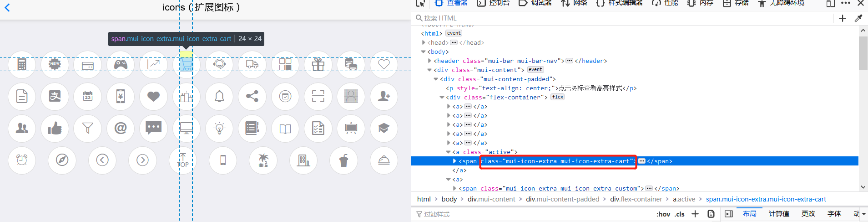The height and width of the screenshot is (222, 868).
Task: Click the notification bell icon
Action: pos(219,96)
